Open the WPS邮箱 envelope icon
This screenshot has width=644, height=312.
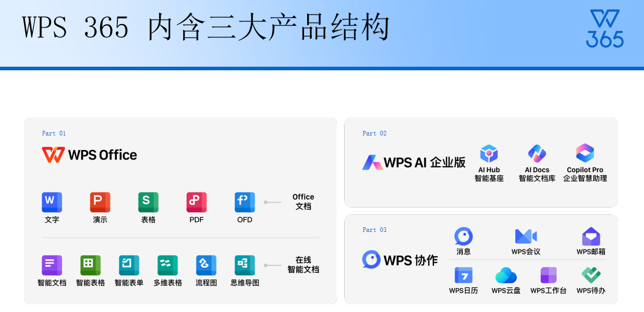(591, 236)
